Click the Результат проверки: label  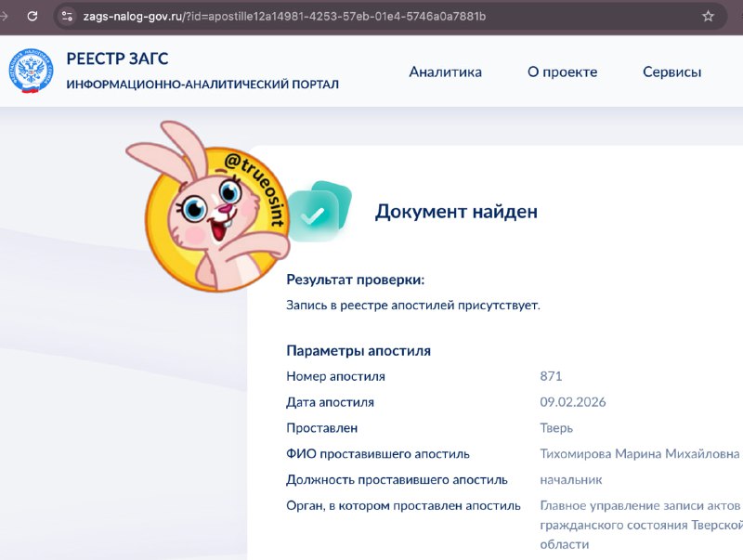[x=355, y=280]
